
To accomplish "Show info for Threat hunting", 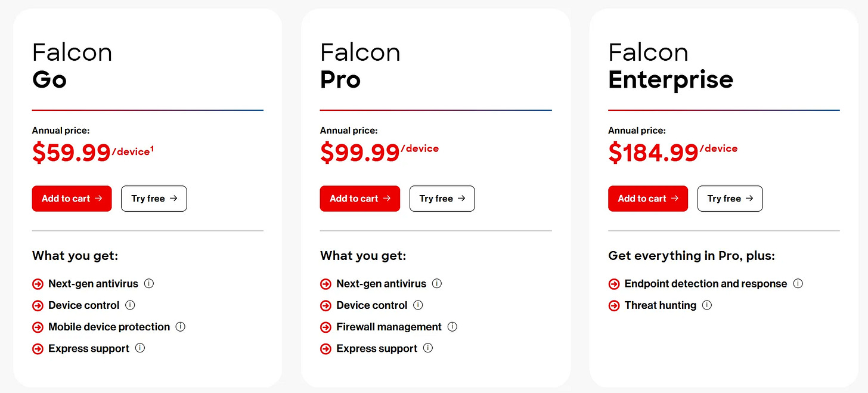I will pos(707,305).
